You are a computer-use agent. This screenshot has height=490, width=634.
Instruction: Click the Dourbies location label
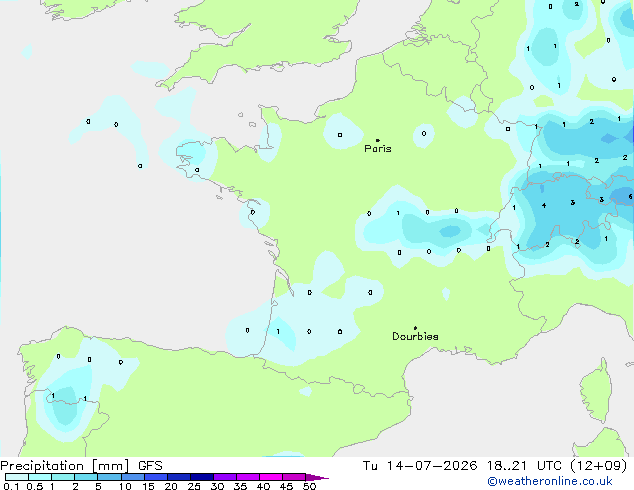(x=415, y=336)
